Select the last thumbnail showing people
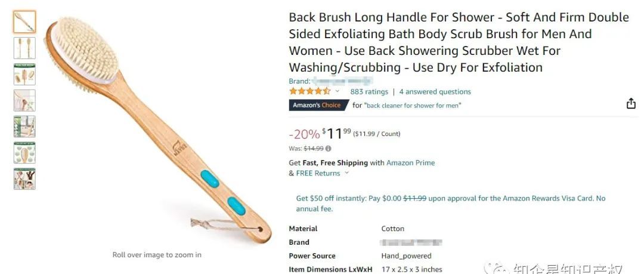644x274 pixels. coord(24,178)
